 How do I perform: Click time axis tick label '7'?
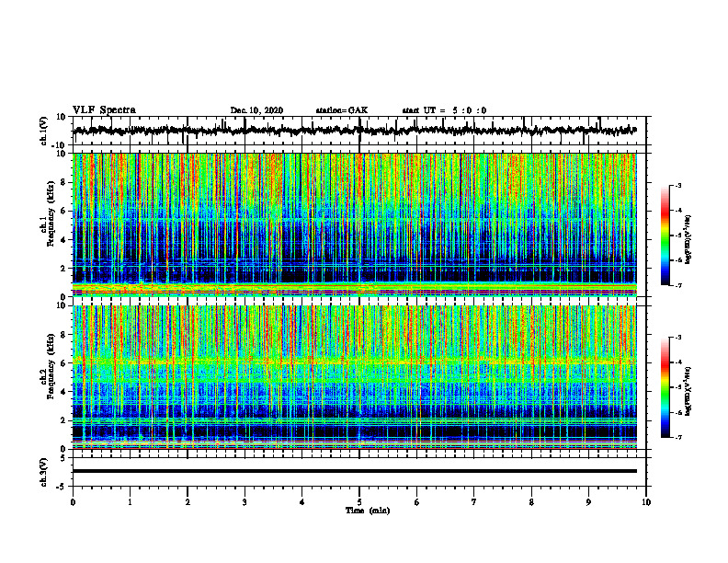[474, 502]
